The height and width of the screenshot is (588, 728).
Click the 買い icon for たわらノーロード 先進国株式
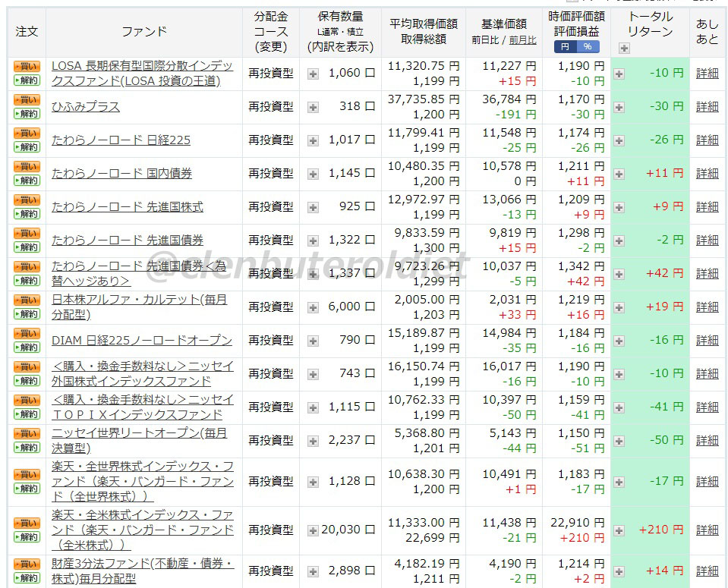coord(25,200)
